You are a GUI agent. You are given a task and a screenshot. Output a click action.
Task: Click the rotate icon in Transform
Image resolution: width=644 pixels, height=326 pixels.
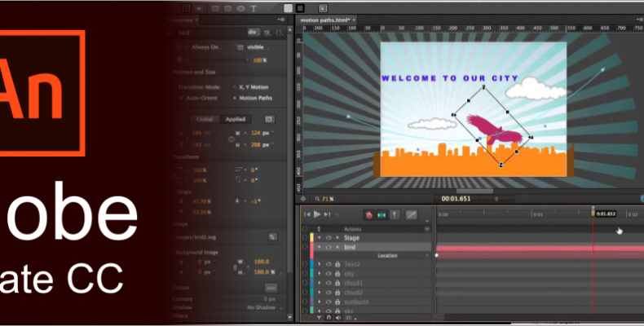point(237,201)
